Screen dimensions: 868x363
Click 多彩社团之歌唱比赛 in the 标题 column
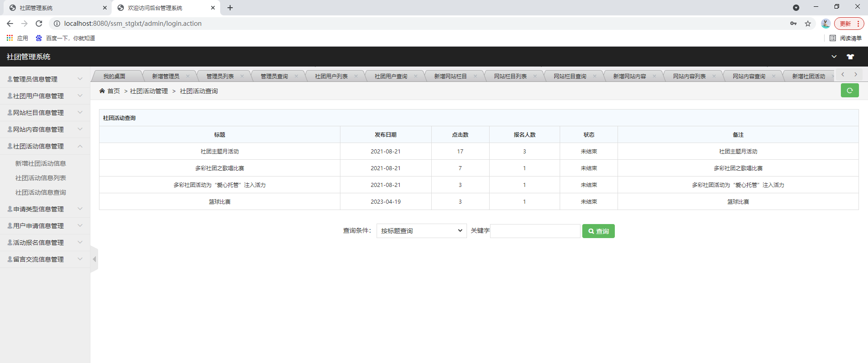(x=220, y=168)
